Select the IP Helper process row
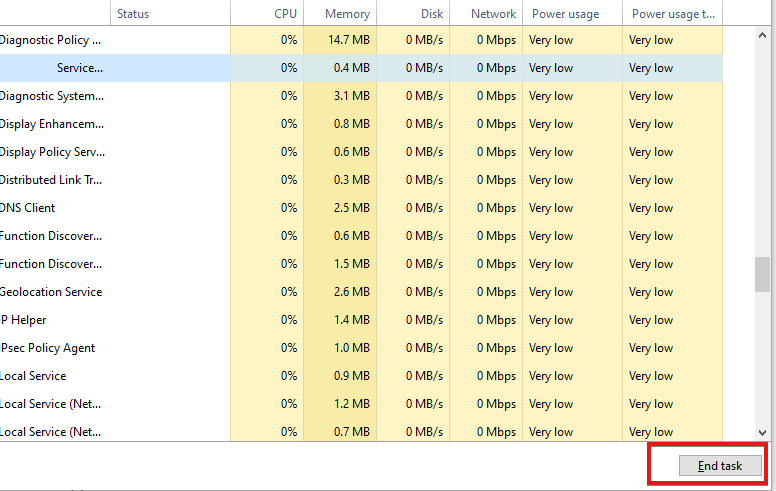 pos(25,320)
